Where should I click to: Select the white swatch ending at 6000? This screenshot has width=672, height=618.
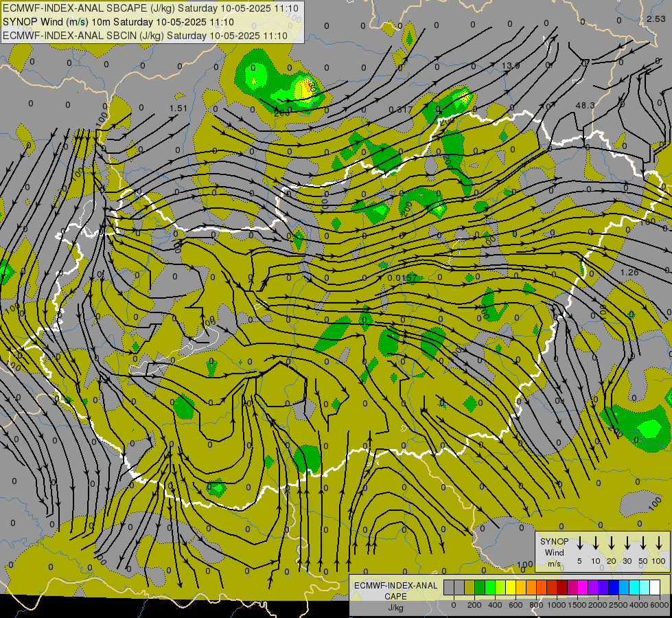656,587
